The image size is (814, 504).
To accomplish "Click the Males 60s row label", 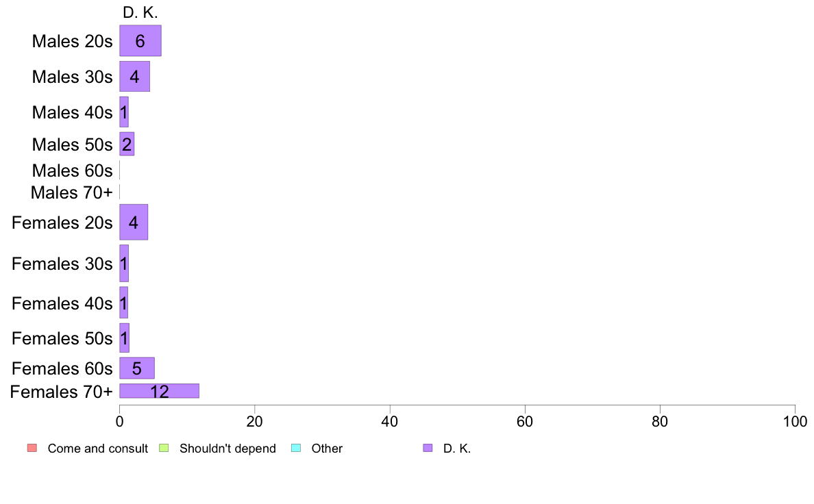I will coord(72,171).
